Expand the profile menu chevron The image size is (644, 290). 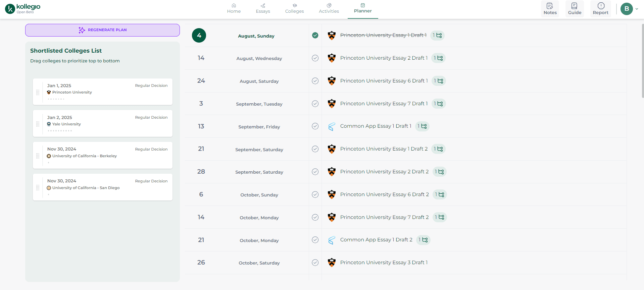tap(637, 9)
